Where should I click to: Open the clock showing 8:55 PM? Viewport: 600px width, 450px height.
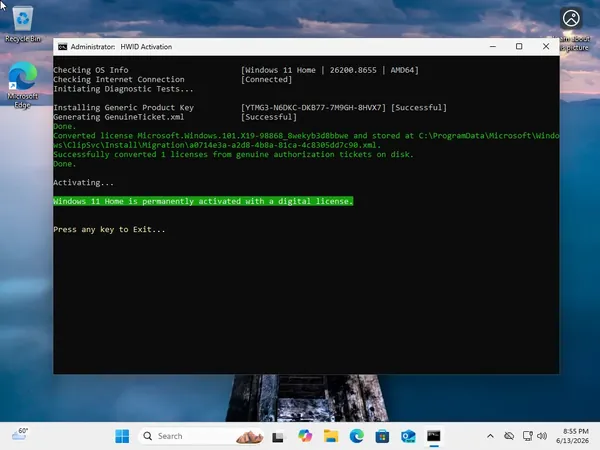click(572, 436)
